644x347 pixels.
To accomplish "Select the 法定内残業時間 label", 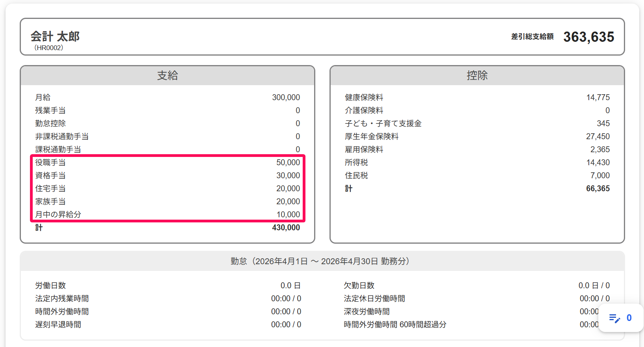I will (x=62, y=298).
